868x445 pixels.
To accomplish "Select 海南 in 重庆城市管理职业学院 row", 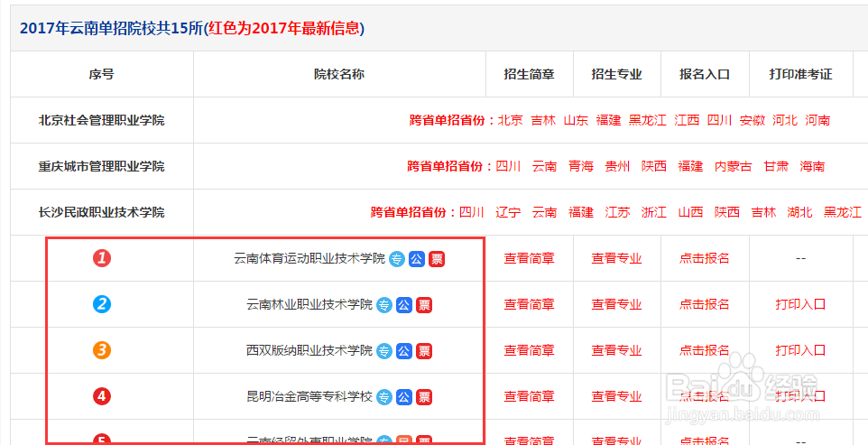I will pyautogui.click(x=812, y=166).
